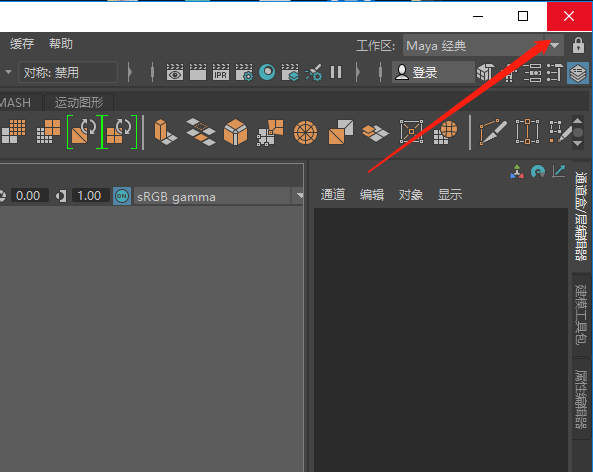The image size is (593, 472).
Task: Open the 对称: 禁用 symmetry dropdown
Action: point(68,72)
